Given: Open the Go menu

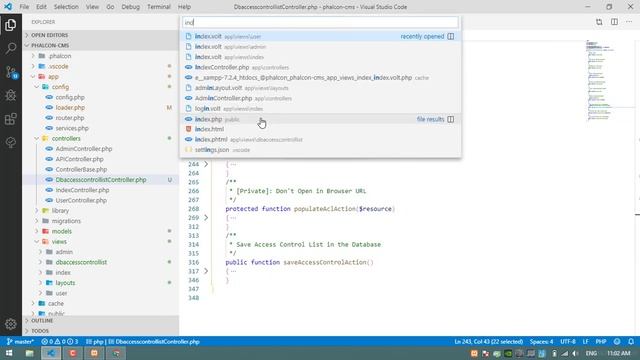Looking at the screenshot, I should 110,7.
